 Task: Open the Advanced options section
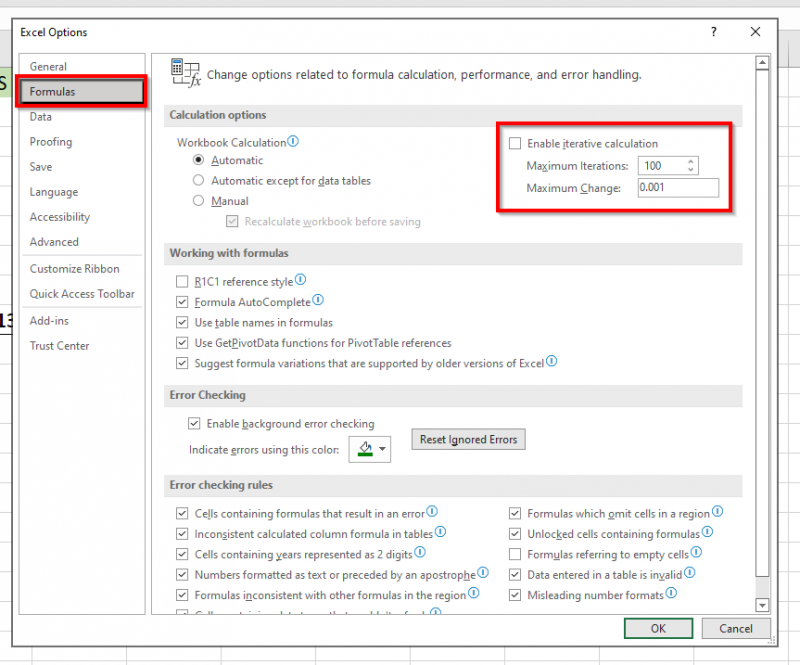(x=54, y=241)
